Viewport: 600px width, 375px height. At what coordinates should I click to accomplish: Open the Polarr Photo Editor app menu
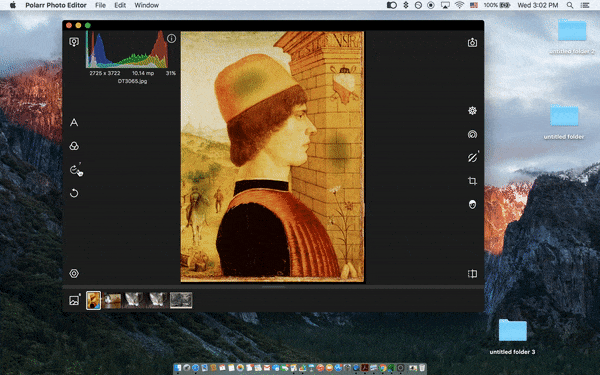point(56,5)
